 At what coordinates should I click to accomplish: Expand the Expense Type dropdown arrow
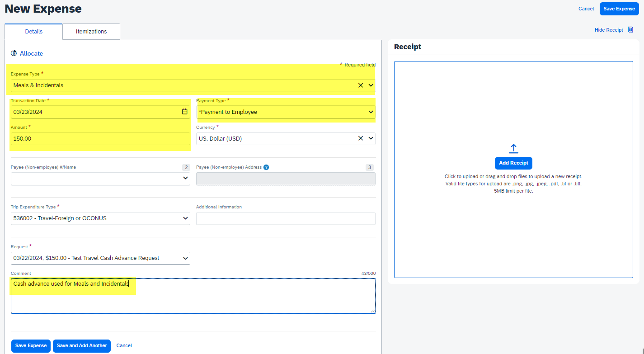pyautogui.click(x=371, y=85)
